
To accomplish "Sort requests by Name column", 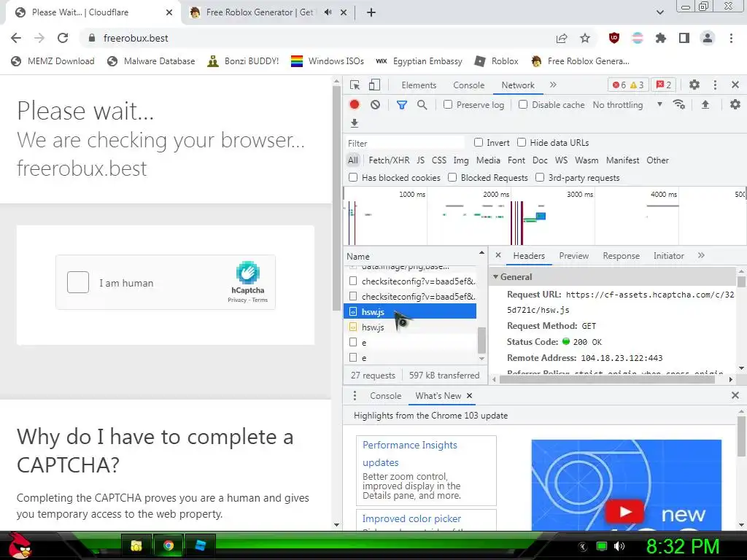I will coord(414,256).
